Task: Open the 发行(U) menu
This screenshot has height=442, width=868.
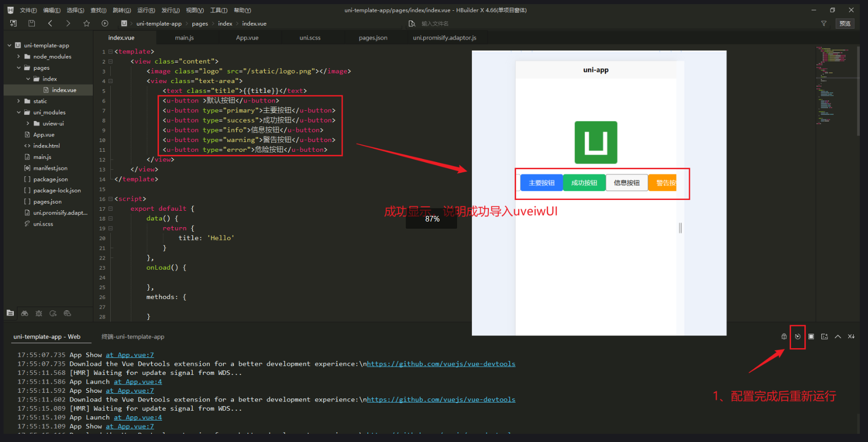Action: click(170, 10)
